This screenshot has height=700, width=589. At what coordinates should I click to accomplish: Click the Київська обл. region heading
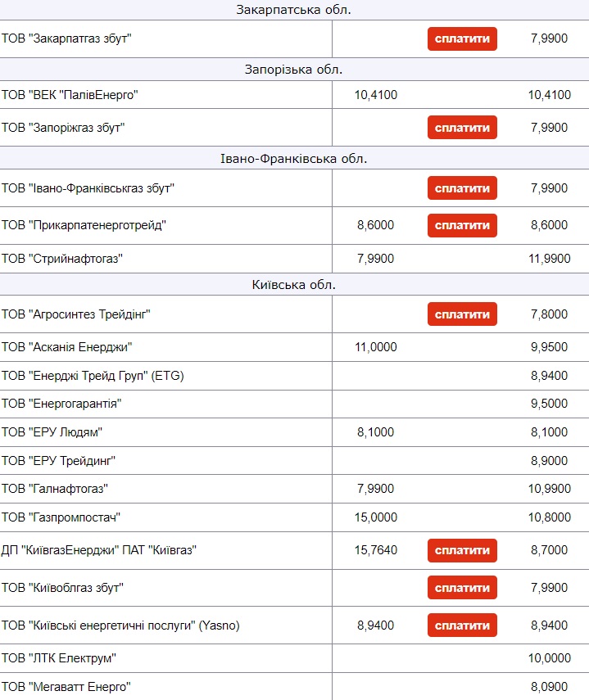294,285
